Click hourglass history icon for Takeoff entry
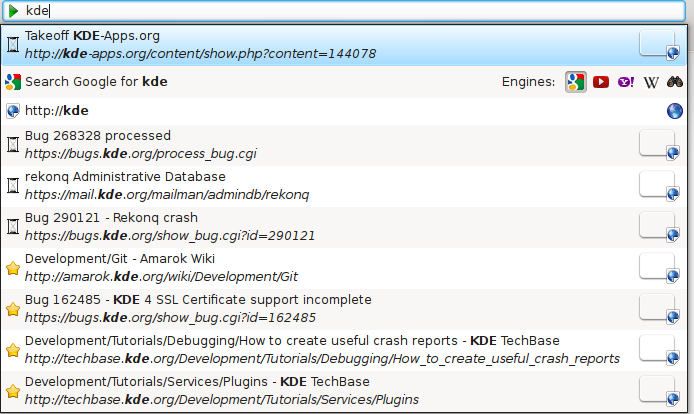The height and width of the screenshot is (414, 694). pos(13,45)
